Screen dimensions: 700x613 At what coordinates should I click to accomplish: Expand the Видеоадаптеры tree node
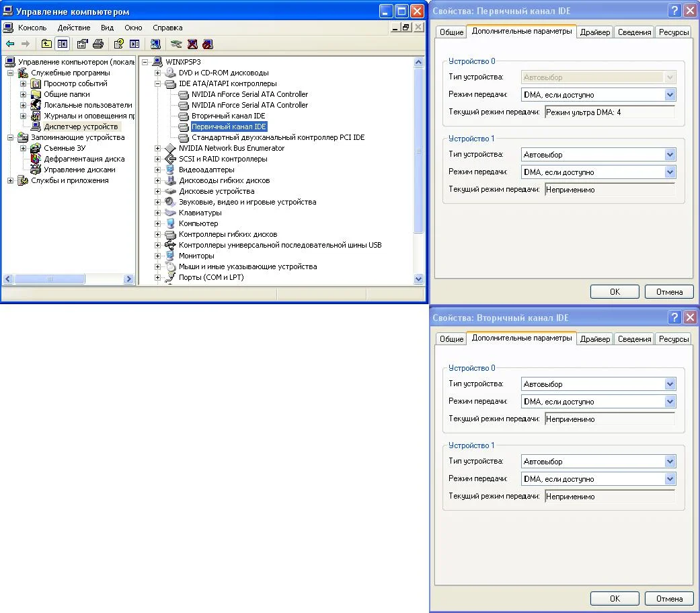point(158,170)
